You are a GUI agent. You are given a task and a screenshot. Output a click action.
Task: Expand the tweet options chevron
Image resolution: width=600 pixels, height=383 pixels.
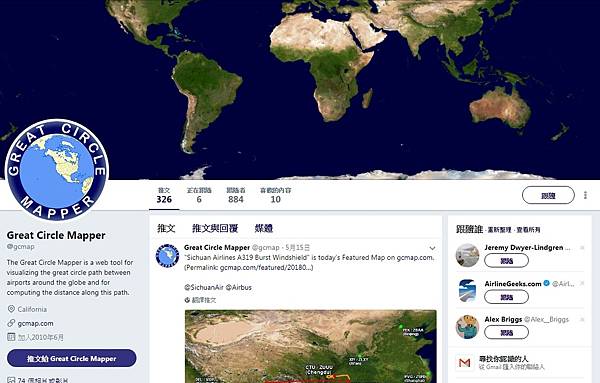pyautogui.click(x=432, y=248)
